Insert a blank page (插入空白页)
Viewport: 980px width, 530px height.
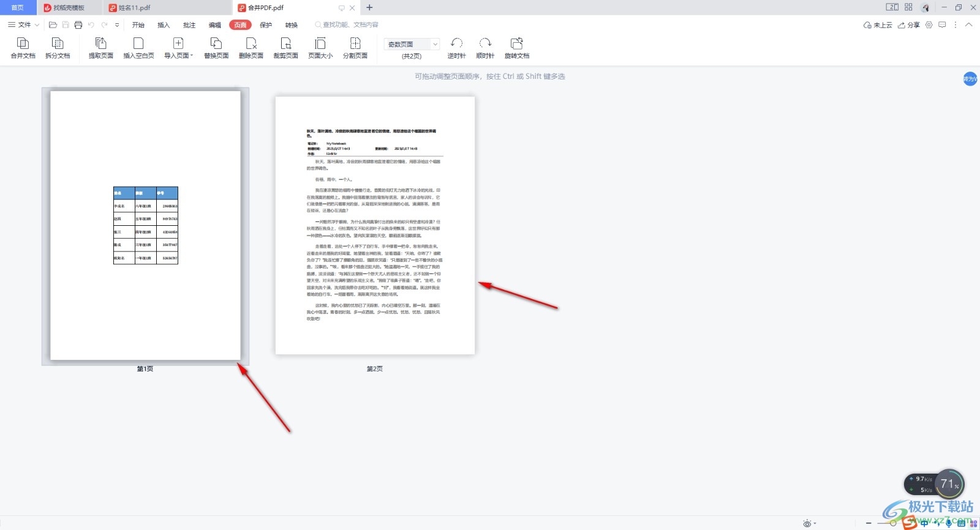pos(138,48)
